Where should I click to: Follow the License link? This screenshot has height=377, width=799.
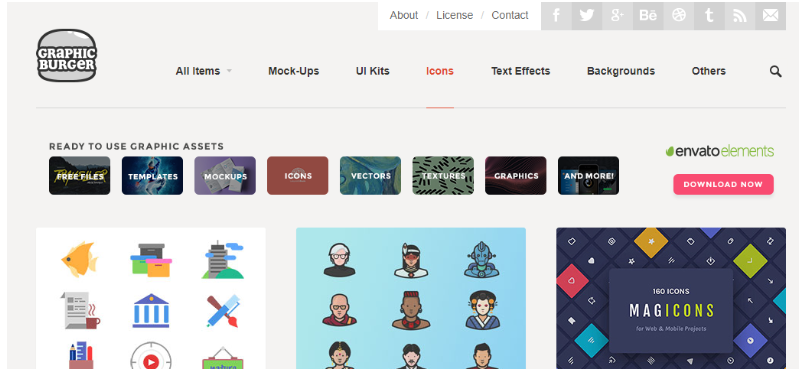pyautogui.click(x=455, y=15)
